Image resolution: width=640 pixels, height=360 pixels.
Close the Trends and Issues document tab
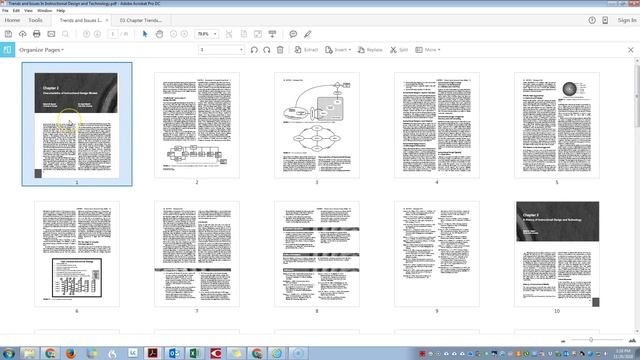[107, 20]
